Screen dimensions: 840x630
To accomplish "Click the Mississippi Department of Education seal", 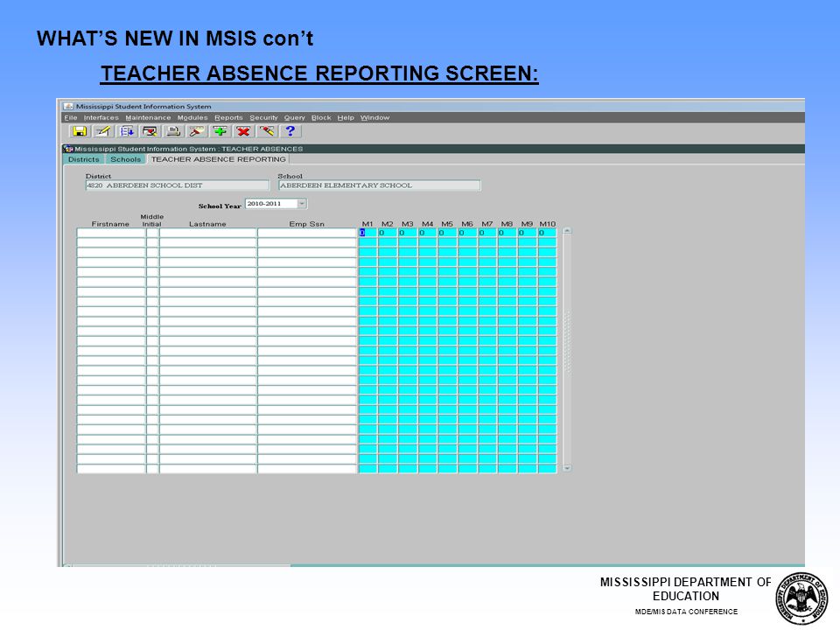I will click(x=802, y=598).
